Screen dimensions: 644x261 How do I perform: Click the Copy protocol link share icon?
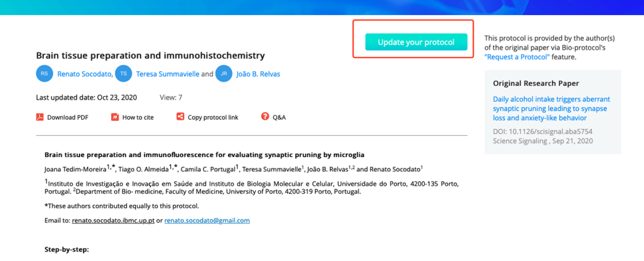click(180, 116)
